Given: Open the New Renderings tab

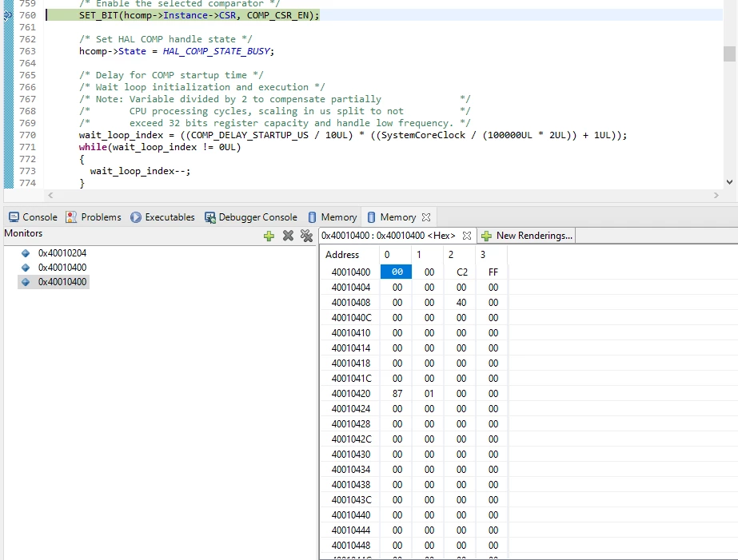Looking at the screenshot, I should pos(527,236).
